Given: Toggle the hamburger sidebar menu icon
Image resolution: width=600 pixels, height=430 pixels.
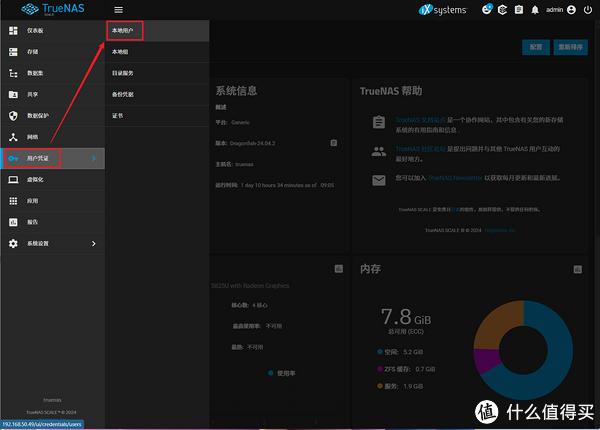Looking at the screenshot, I should click(x=119, y=10).
